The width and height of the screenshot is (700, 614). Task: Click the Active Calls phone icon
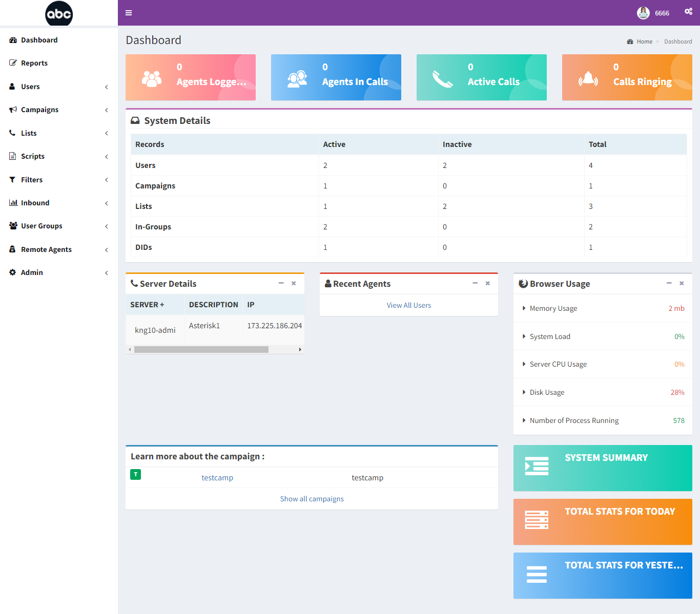443,79
